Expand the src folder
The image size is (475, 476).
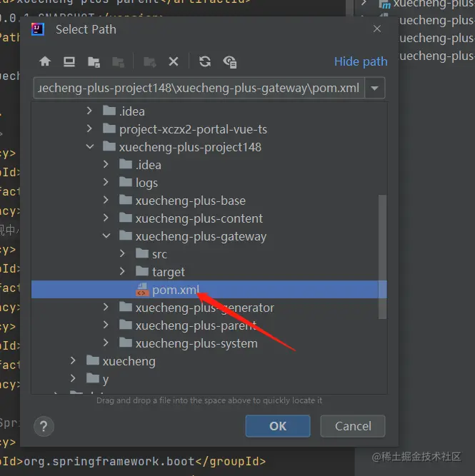pyautogui.click(x=122, y=253)
